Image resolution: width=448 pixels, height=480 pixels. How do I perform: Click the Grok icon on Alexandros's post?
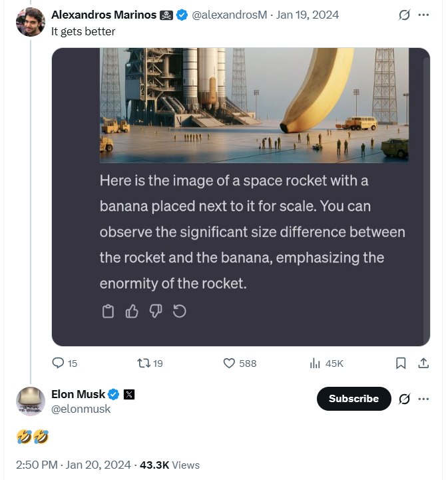coord(403,15)
